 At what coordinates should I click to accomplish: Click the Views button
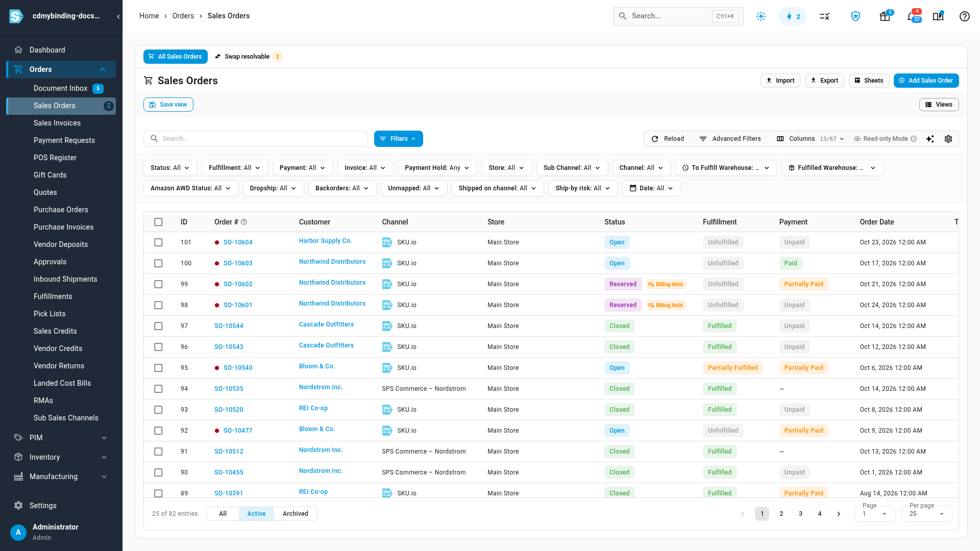[939, 105]
